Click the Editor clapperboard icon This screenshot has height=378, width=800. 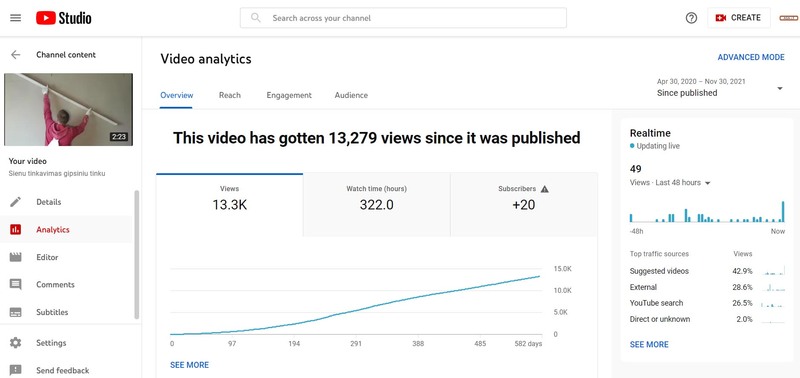[x=16, y=257]
